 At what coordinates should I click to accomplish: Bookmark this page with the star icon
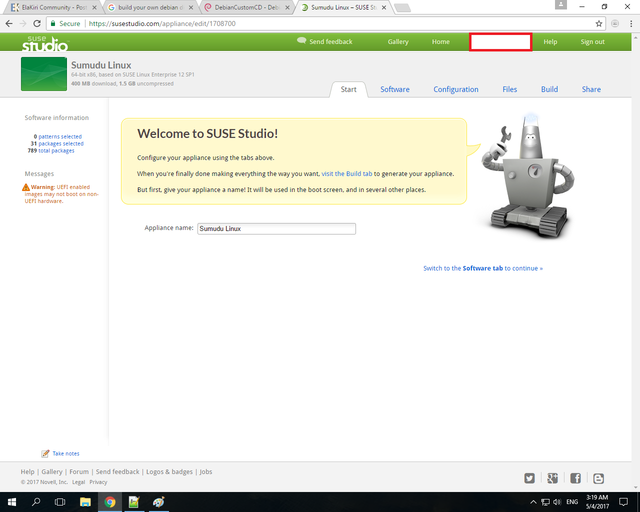[599, 24]
